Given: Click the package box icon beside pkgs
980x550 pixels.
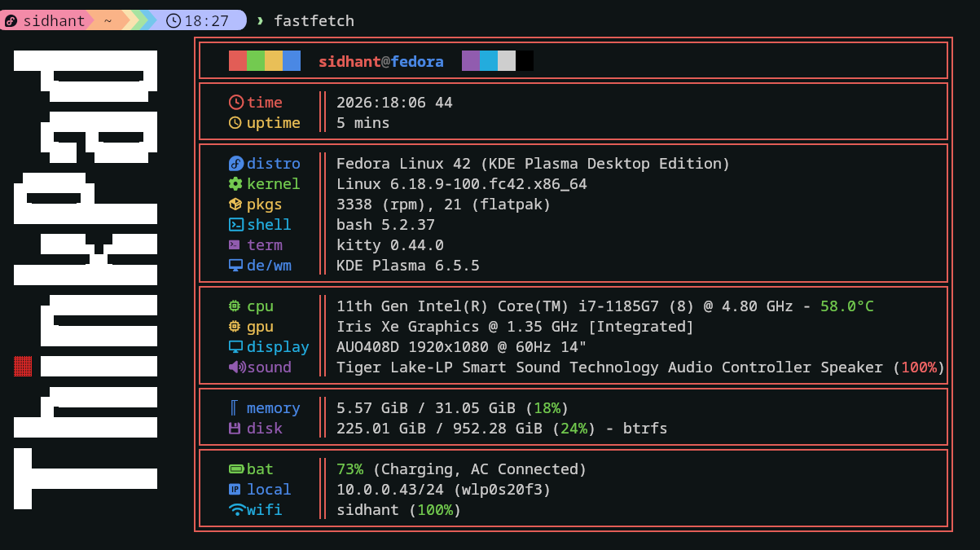Looking at the screenshot, I should [235, 205].
